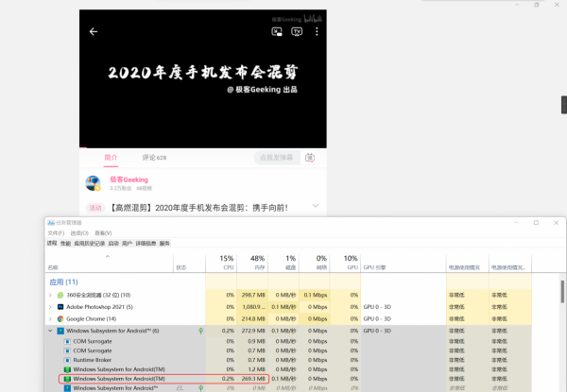Click the Adobe Photoshop 2021 process icon
The image size is (567, 392).
pyautogui.click(x=60, y=307)
